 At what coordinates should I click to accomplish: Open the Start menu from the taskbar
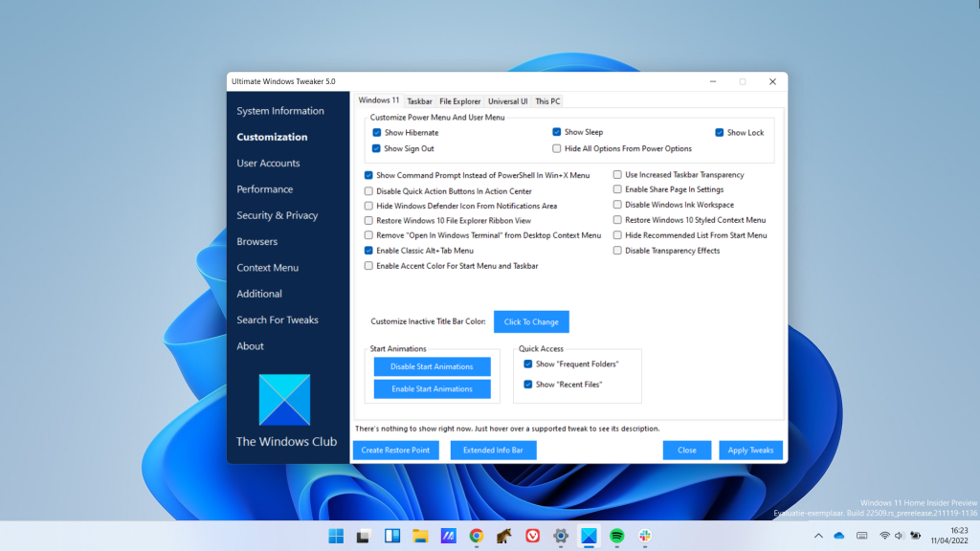[x=336, y=536]
